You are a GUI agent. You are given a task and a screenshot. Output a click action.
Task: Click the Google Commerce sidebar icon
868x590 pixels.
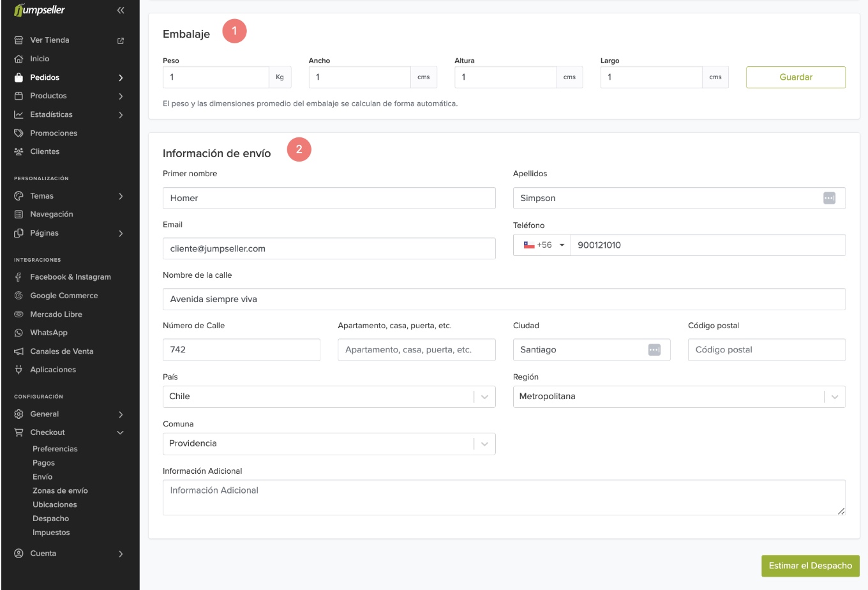coord(19,296)
